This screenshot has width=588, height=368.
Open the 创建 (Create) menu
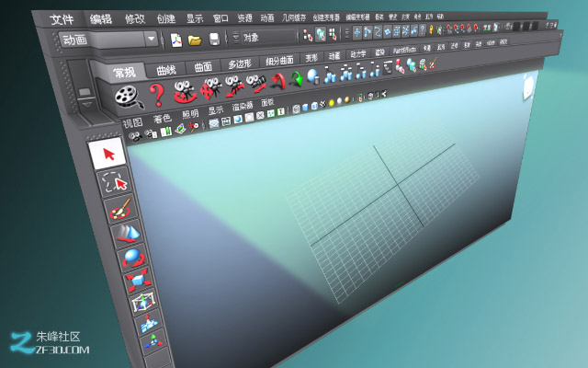tap(166, 18)
